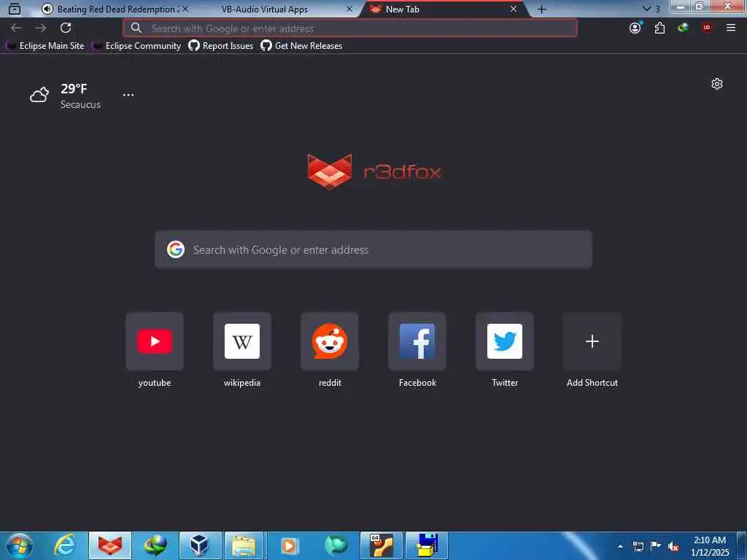Open Report Issues bookmark
This screenshot has width=747, height=560.
pyautogui.click(x=220, y=46)
